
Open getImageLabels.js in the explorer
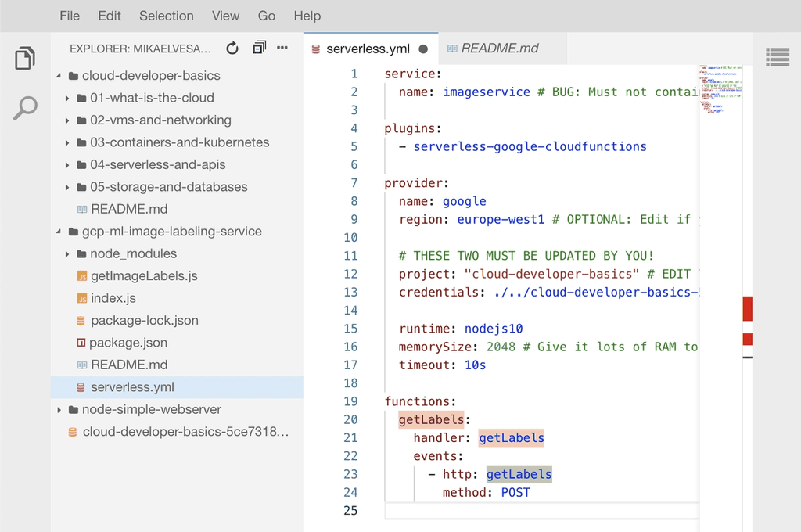(x=144, y=276)
